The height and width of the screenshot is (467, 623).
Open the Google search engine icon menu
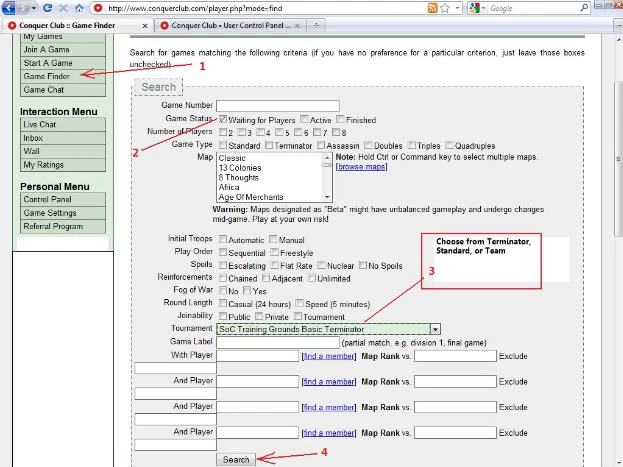476,8
